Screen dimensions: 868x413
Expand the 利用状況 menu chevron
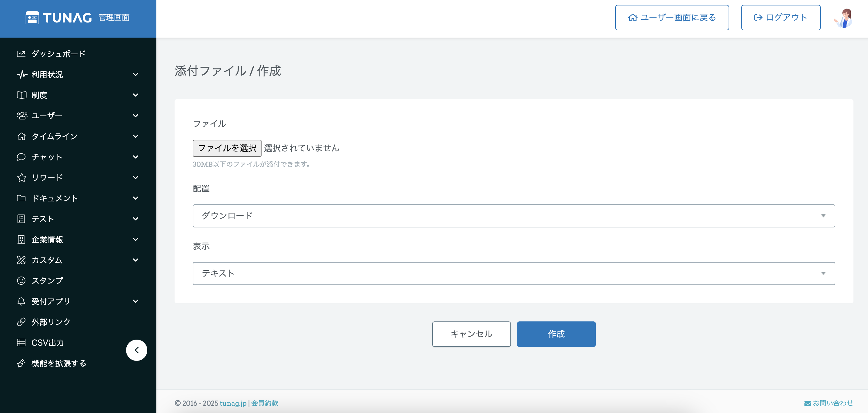(135, 75)
